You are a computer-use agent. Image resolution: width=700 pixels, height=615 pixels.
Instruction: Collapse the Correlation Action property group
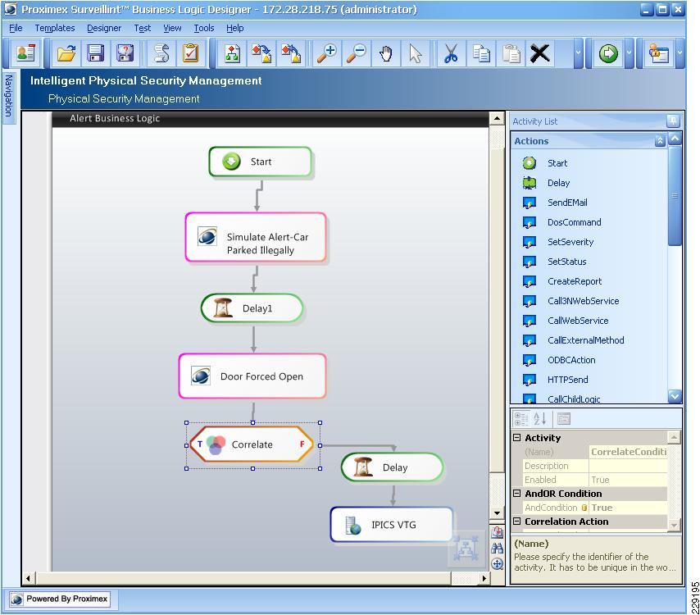(516, 522)
